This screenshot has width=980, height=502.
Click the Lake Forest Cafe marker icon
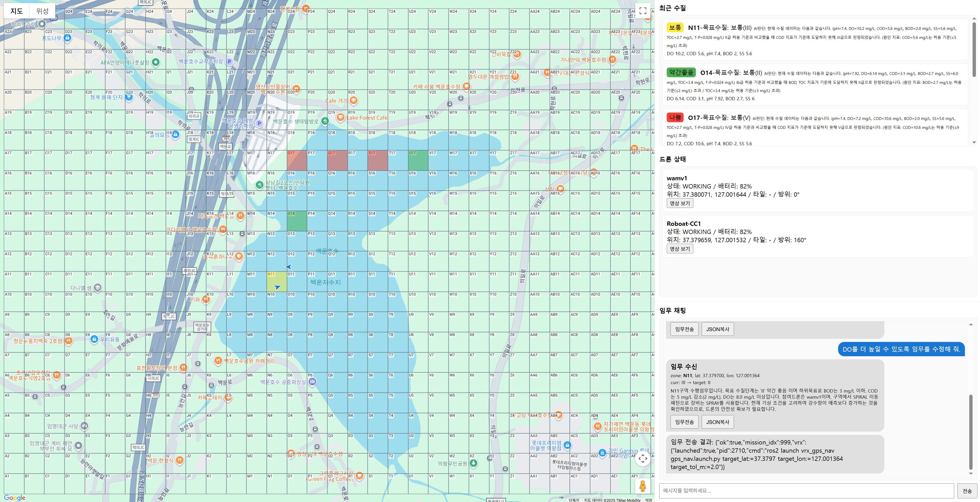(340, 117)
